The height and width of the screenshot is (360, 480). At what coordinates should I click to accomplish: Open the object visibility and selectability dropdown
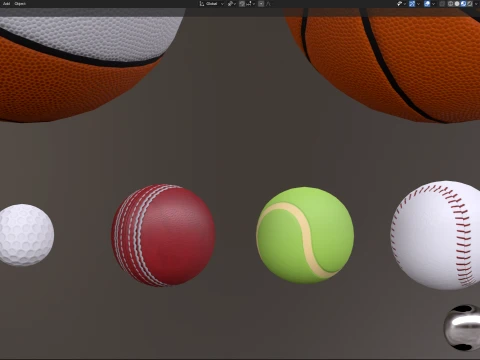coord(401,4)
